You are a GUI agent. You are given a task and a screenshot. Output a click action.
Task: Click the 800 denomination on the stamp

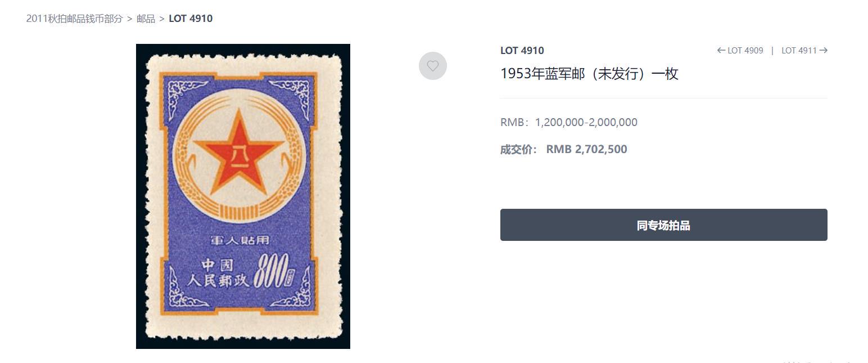[x=272, y=271]
